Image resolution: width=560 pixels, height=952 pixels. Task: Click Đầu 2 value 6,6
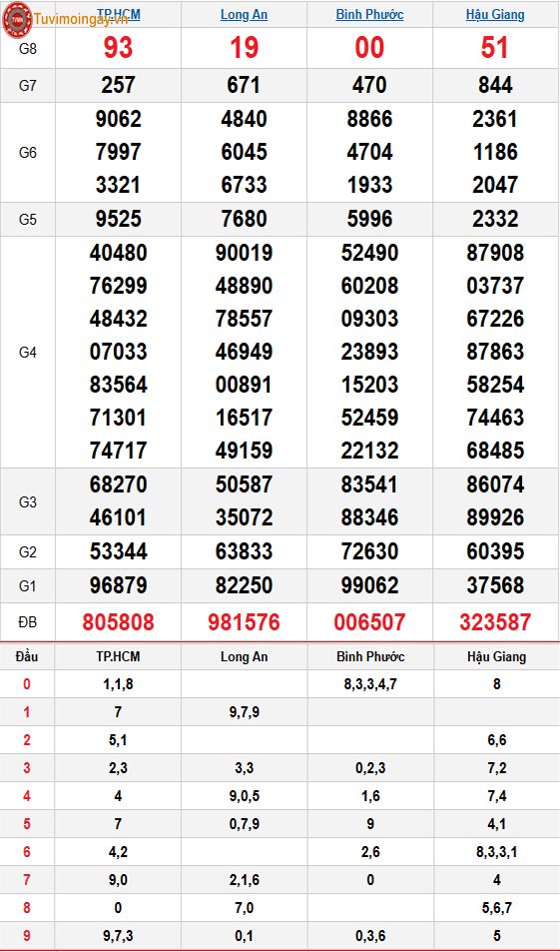tap(496, 740)
